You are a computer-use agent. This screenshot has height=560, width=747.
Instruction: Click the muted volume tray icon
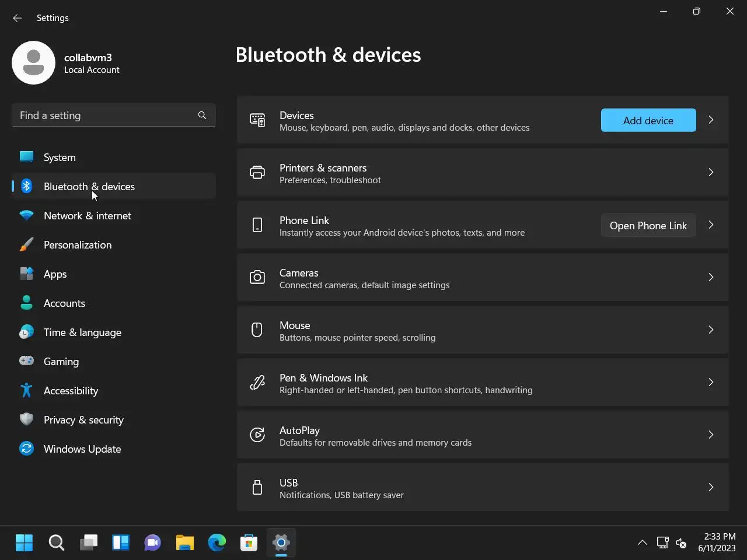click(x=681, y=543)
